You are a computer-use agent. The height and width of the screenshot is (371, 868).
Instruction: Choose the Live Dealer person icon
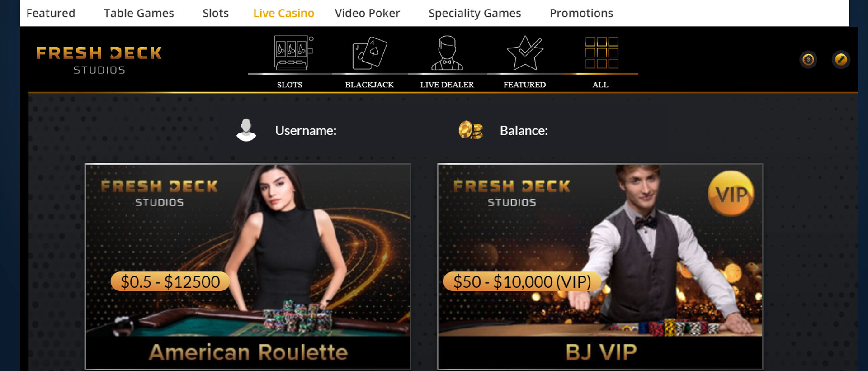[x=447, y=52]
